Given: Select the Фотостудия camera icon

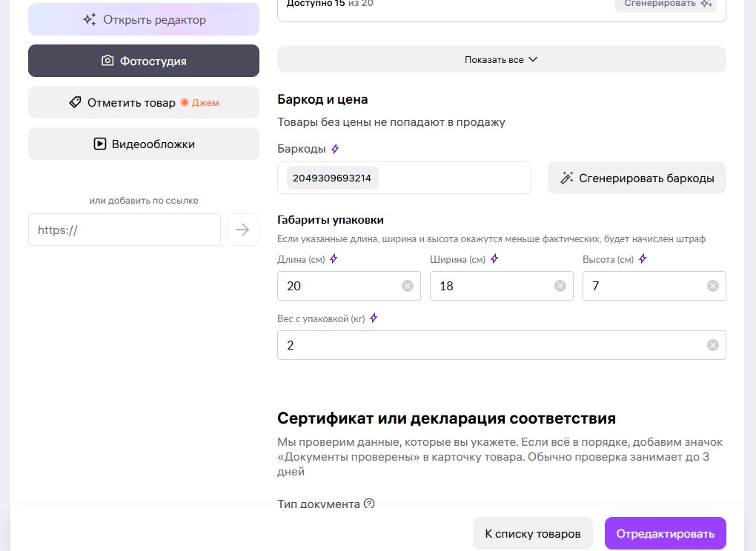Looking at the screenshot, I should click(x=109, y=61).
